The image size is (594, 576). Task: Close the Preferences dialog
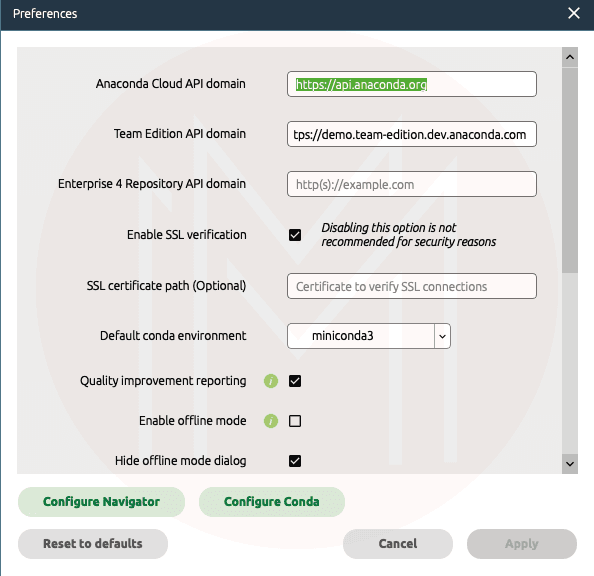click(x=574, y=13)
